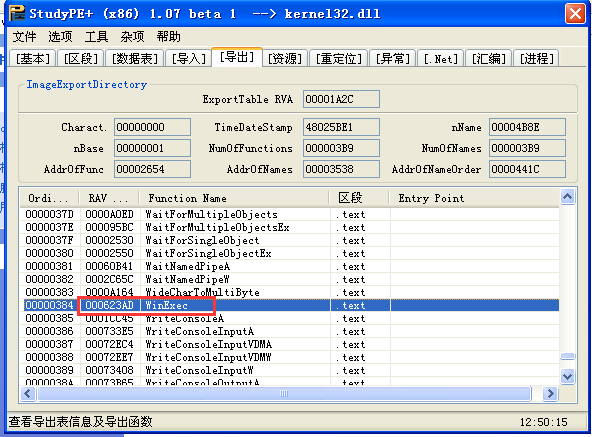Image resolution: width=592 pixels, height=437 pixels.
Task: Select the WaitForMultipleObjectsEx row
Action: [290, 227]
